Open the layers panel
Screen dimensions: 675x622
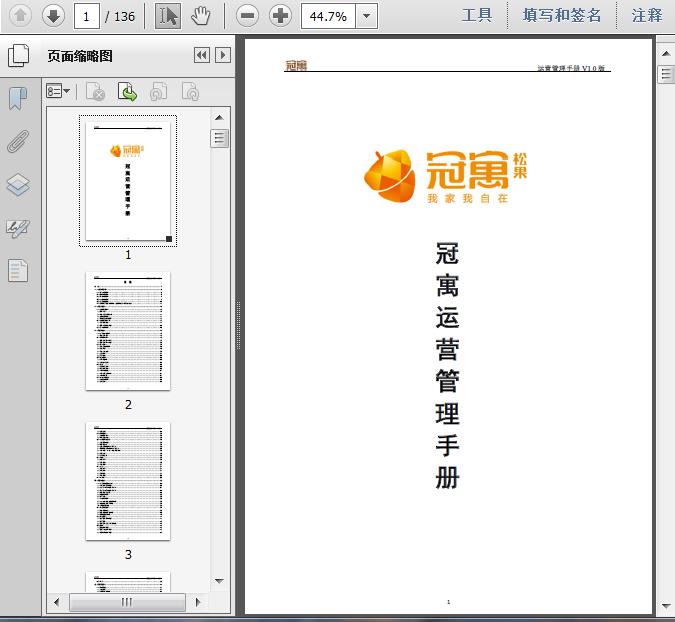coord(18,185)
